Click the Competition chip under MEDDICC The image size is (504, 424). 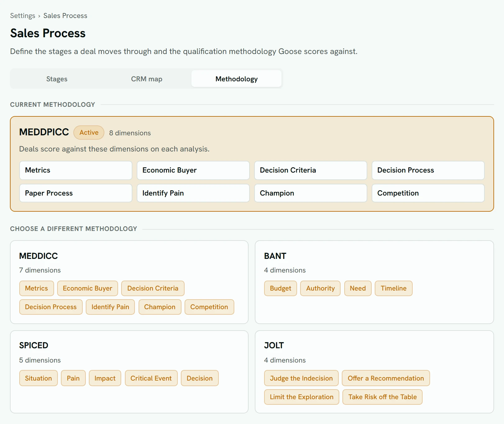coord(209,307)
